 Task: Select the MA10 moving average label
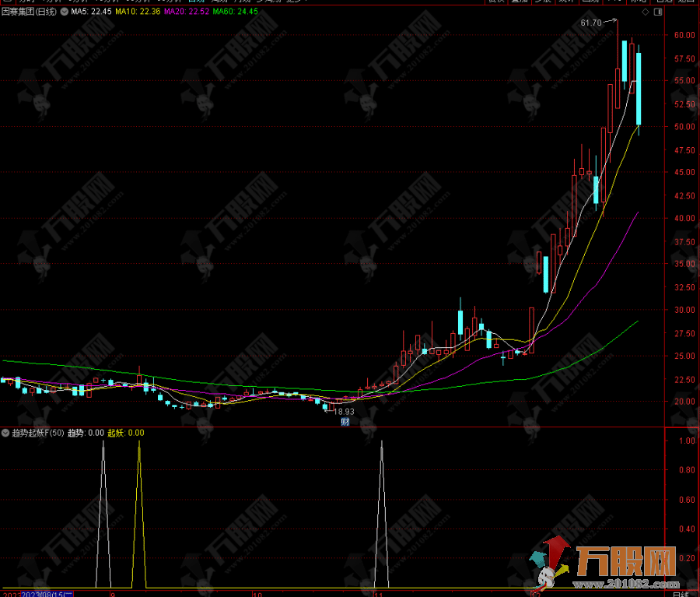pos(138,12)
